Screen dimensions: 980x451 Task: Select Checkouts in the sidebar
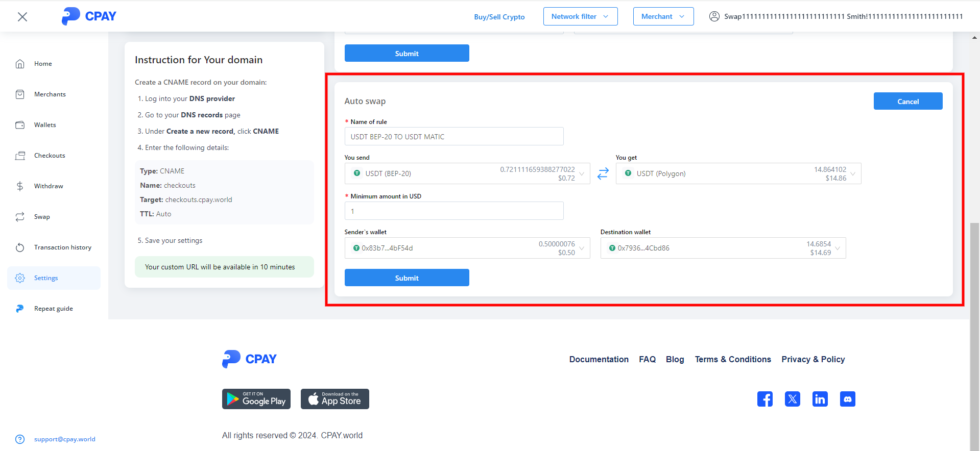pyautogui.click(x=50, y=156)
